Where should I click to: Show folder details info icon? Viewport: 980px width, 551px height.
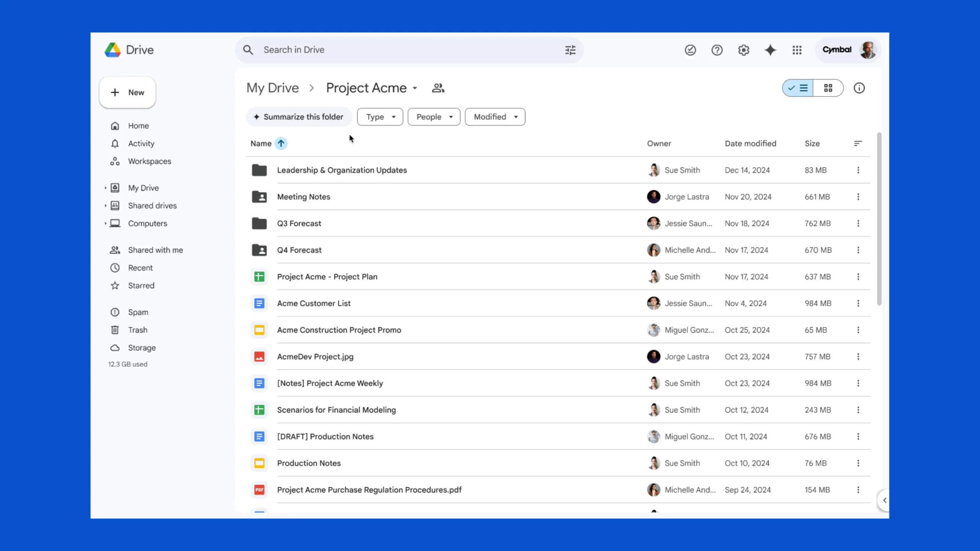(x=859, y=88)
